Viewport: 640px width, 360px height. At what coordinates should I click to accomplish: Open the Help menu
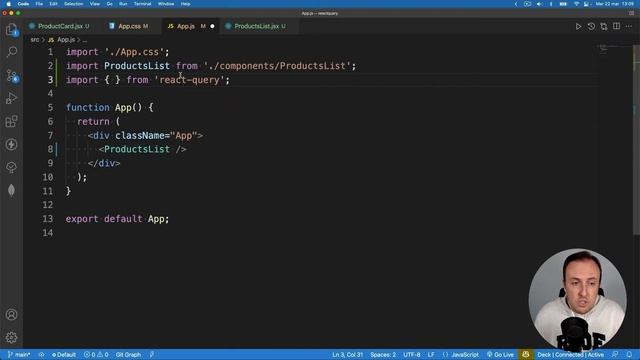[186, 4]
